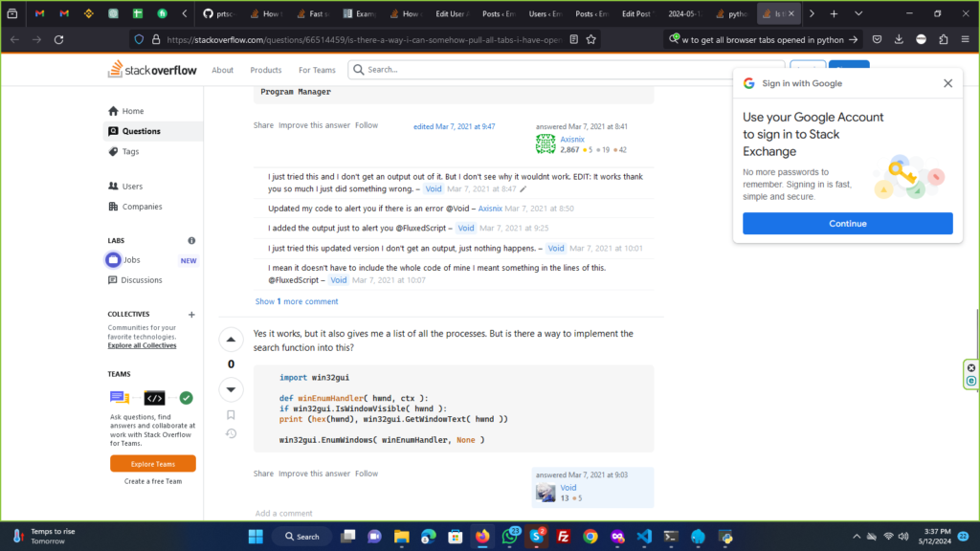Open the Axisnix user profile link
The image size is (980, 551).
click(572, 140)
